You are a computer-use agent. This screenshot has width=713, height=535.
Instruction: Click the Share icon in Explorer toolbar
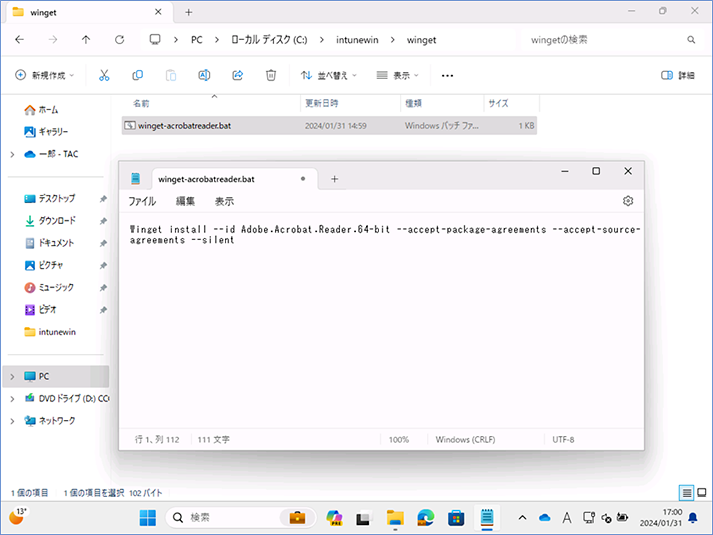237,75
